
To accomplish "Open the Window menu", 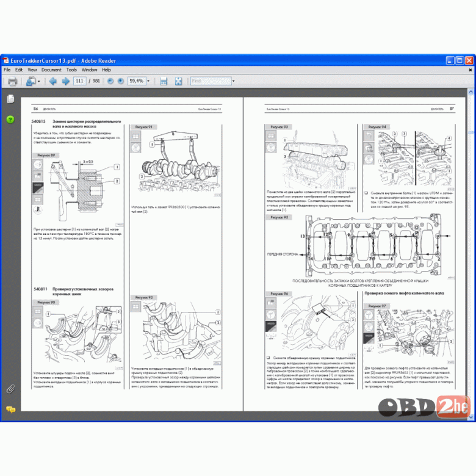I will coord(89,70).
